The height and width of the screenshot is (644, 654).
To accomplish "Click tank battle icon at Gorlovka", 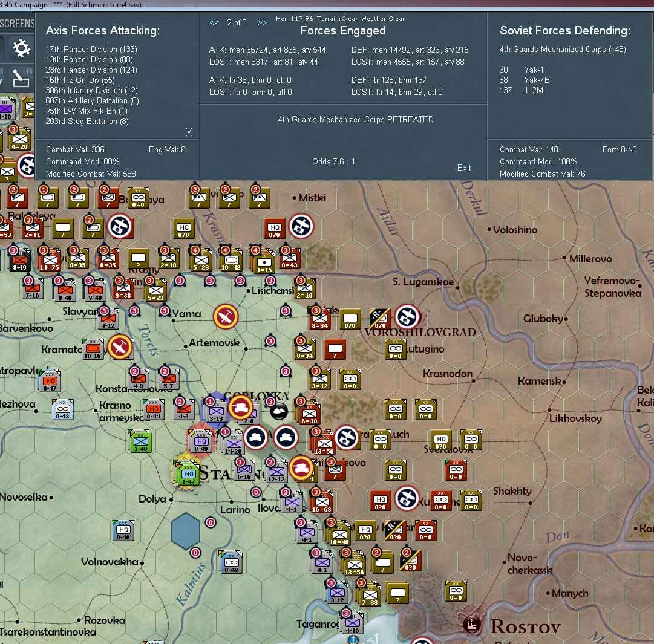I will click(x=241, y=408).
